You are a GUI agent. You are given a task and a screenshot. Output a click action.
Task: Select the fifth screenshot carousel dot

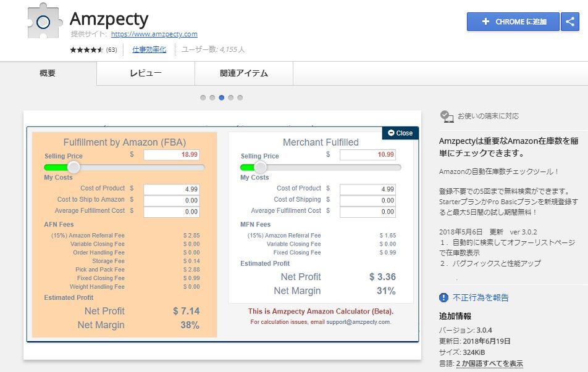tap(240, 97)
